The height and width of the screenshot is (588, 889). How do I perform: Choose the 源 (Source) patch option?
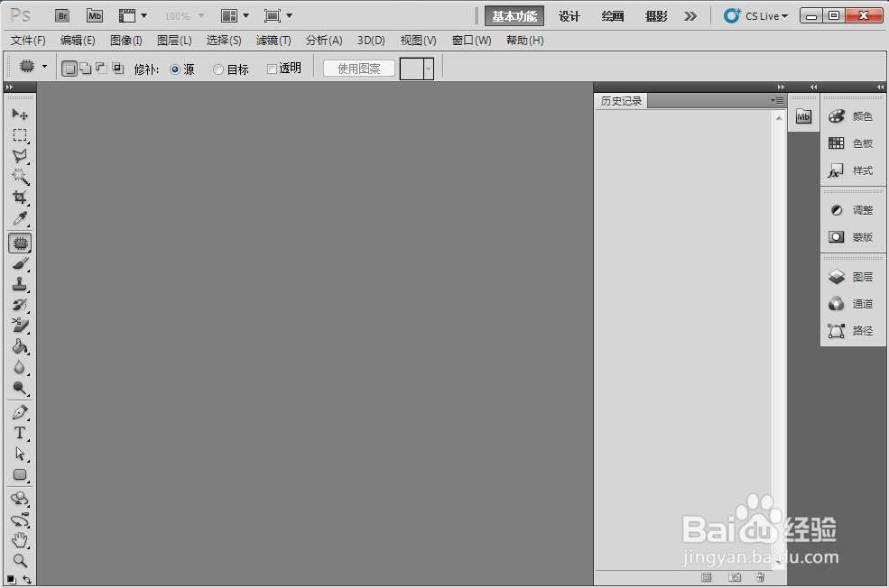pyautogui.click(x=182, y=69)
